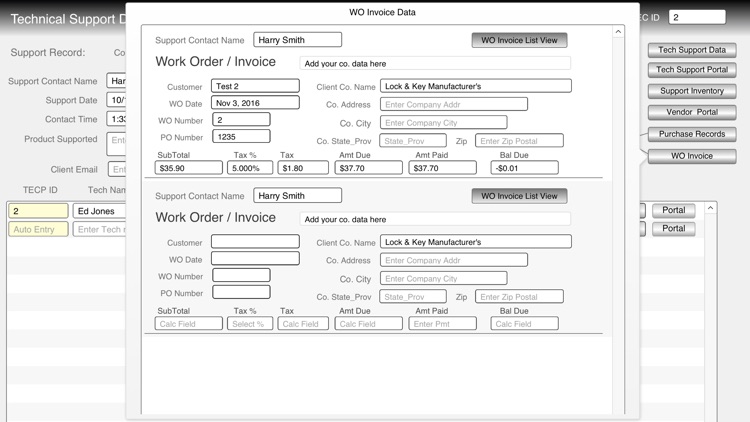Click empty Customer field in second invoice
Viewport: 750px width, 422px height.
255,242
